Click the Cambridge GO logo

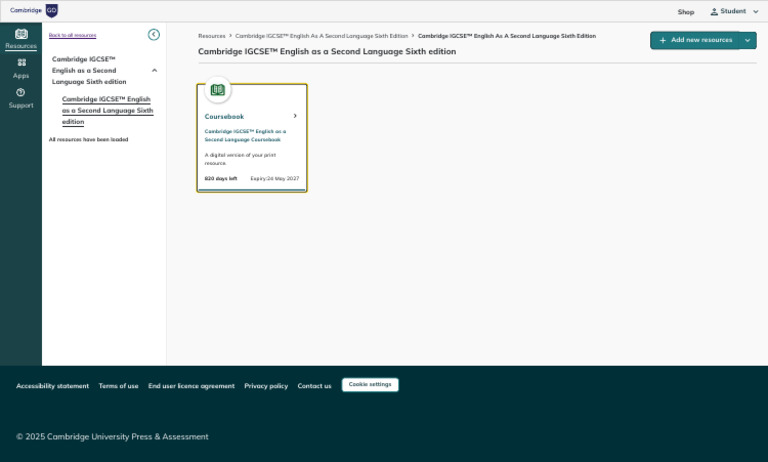[x=34, y=10]
